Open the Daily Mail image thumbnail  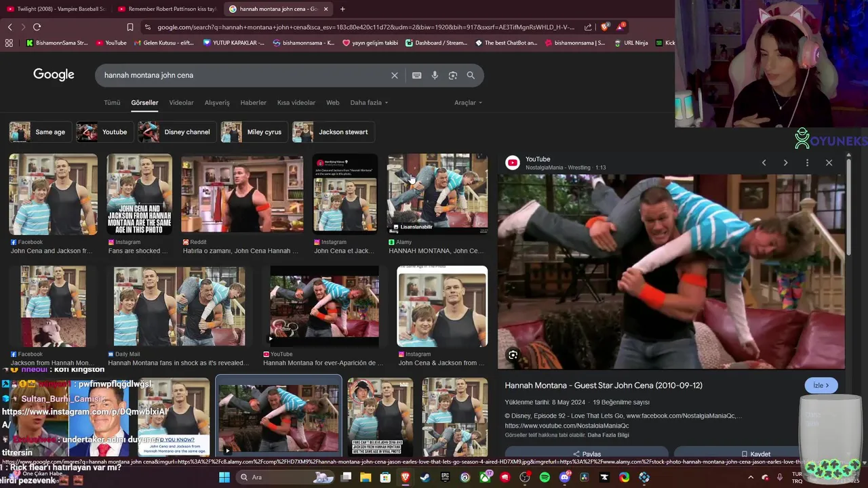[x=180, y=306]
